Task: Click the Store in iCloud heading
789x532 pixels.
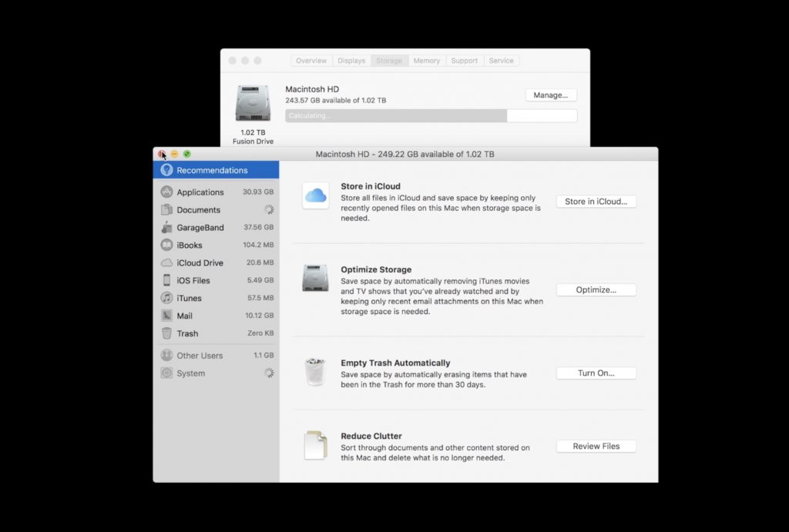Action: [x=371, y=186]
